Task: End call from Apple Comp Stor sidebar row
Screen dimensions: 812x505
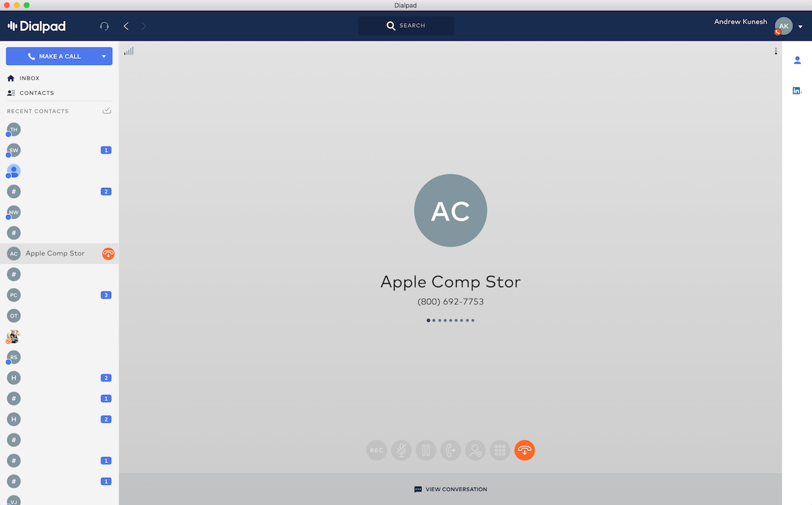Action: pos(108,254)
